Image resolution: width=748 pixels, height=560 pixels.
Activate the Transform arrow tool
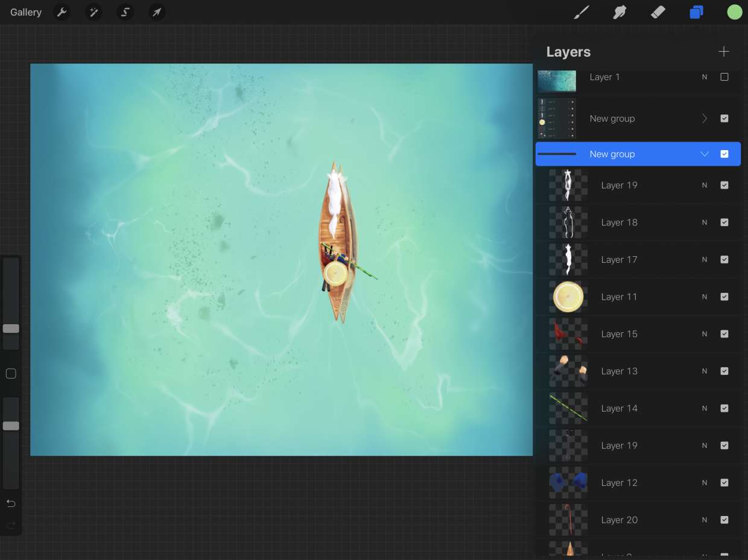coord(157,12)
